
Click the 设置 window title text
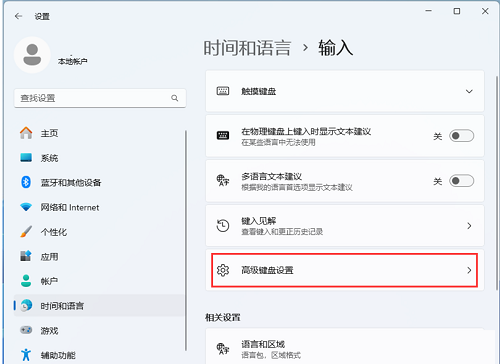click(42, 16)
